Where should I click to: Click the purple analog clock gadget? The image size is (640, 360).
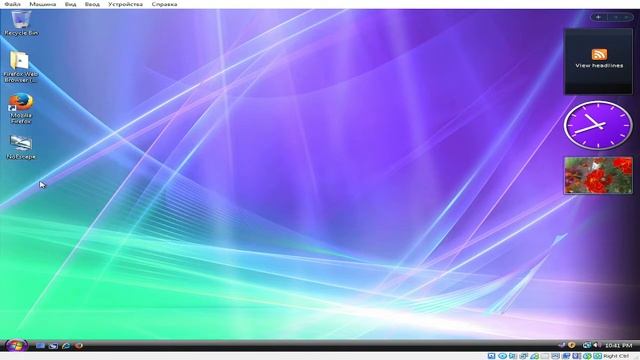(598, 125)
